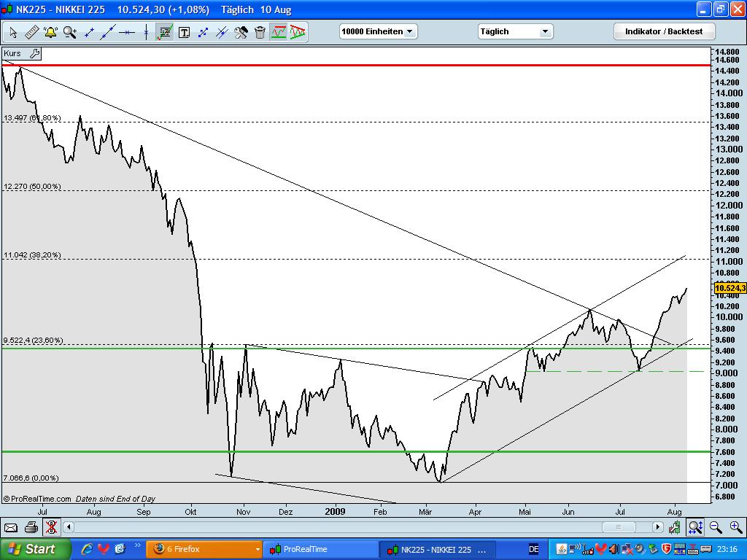Click the DE language indicator

533,549
